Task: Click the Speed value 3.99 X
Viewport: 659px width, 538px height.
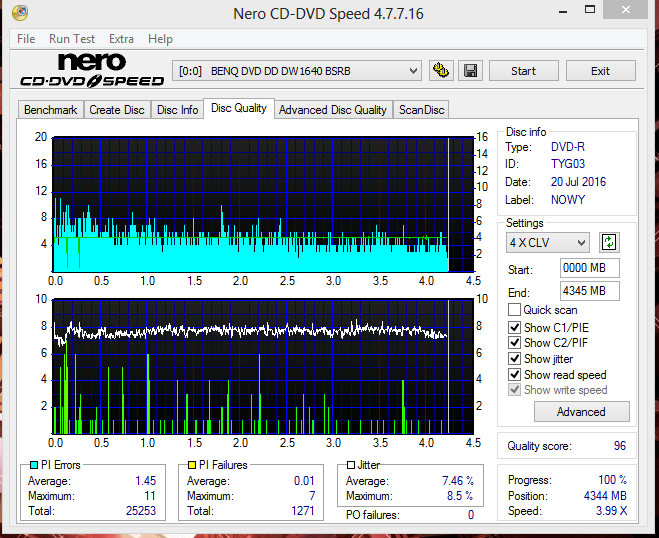Action: [x=612, y=511]
